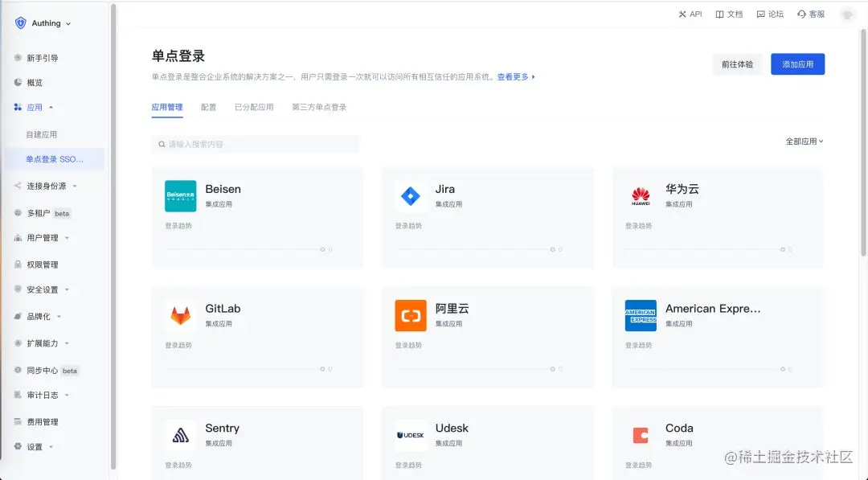Expand the 设置 chevron in sidebar

point(51,447)
